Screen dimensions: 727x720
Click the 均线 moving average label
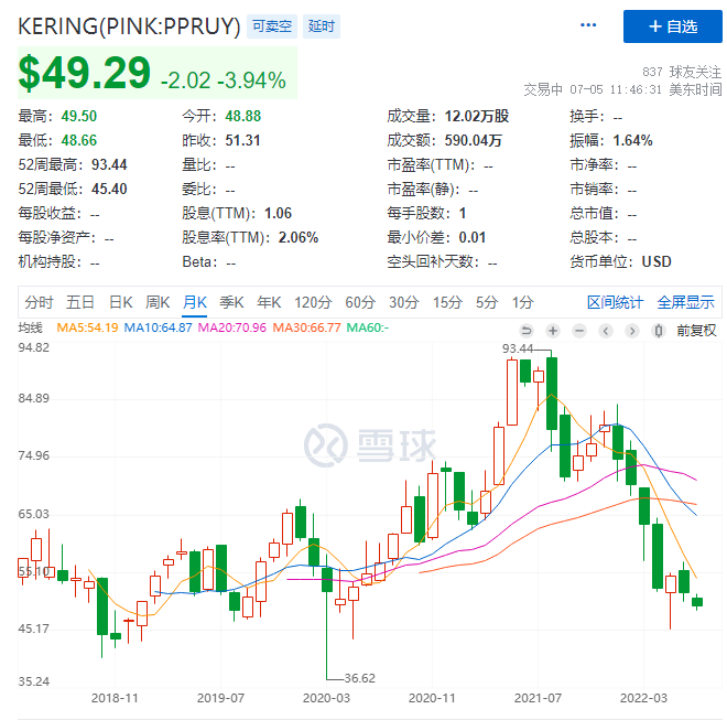coord(30,328)
